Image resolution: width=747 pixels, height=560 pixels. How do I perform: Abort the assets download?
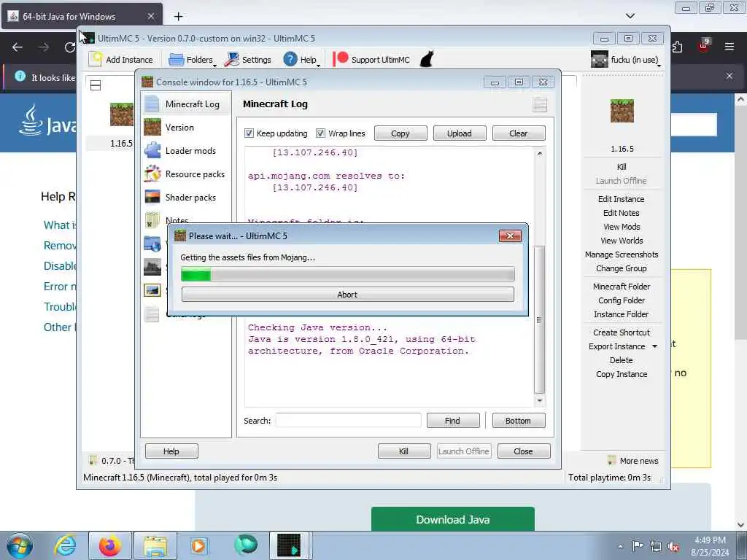point(348,295)
